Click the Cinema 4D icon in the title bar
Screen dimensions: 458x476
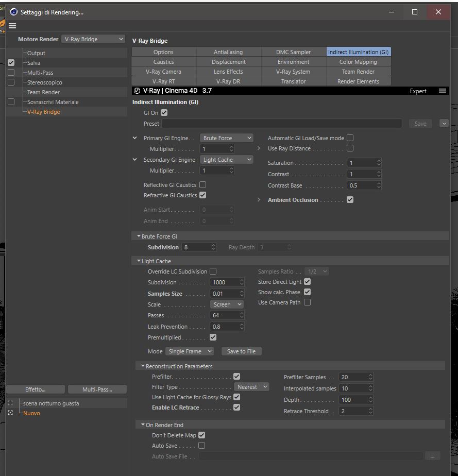(x=14, y=12)
